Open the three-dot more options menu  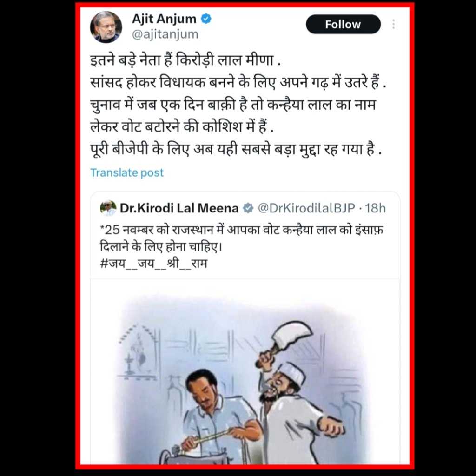coord(393,24)
